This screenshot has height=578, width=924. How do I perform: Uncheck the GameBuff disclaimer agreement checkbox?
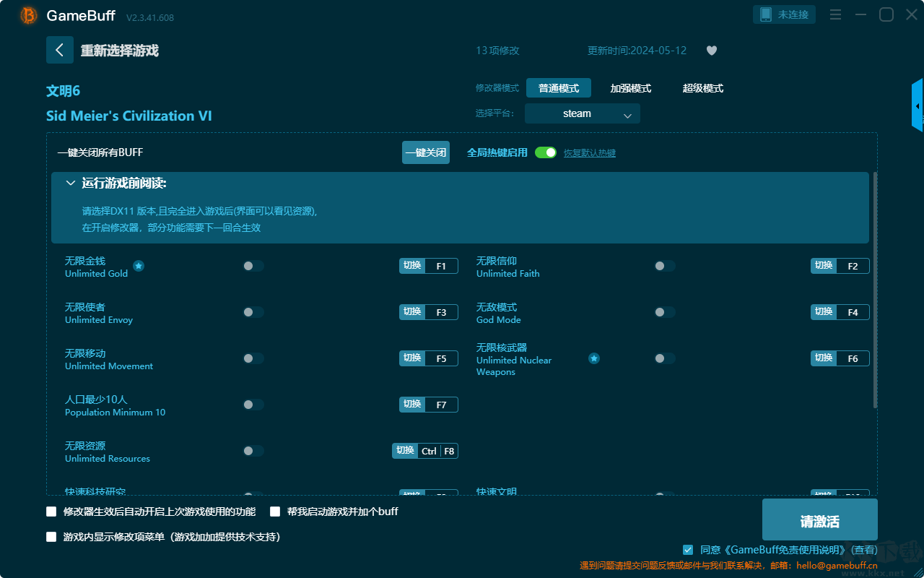(x=688, y=550)
